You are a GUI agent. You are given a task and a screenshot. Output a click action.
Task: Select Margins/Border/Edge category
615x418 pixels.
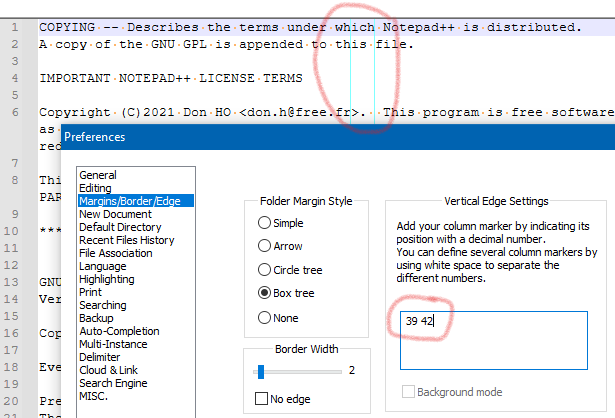pyautogui.click(x=136, y=201)
